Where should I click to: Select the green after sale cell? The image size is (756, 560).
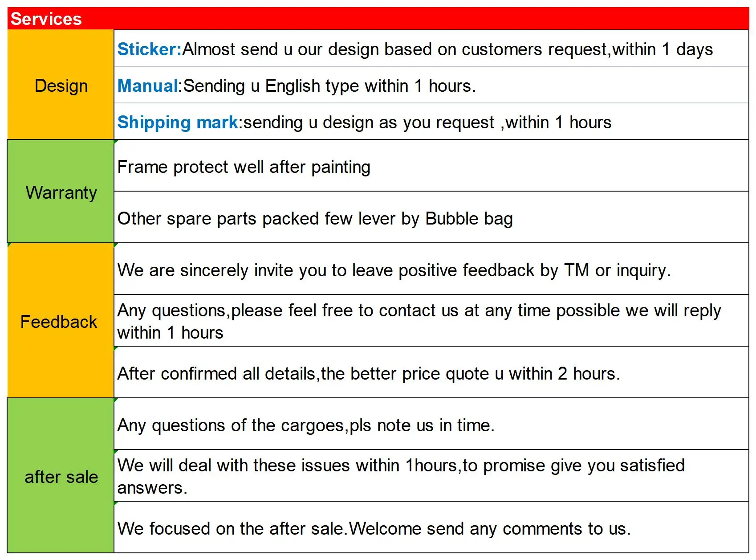[61, 477]
